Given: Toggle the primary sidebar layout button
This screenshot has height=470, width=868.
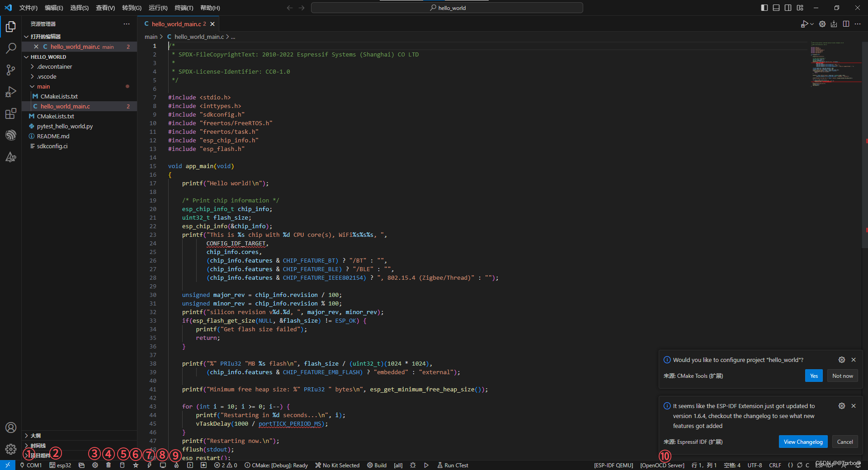Looking at the screenshot, I should pos(764,8).
